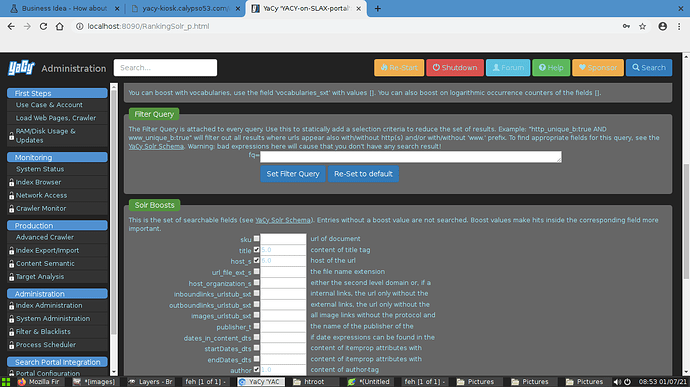
Task: Enable the sku boost checkbox
Action: 257,239
